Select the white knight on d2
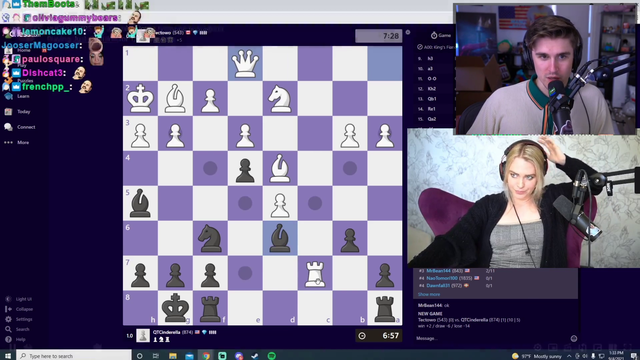Viewport: 640px width, 360px height. 280,98
